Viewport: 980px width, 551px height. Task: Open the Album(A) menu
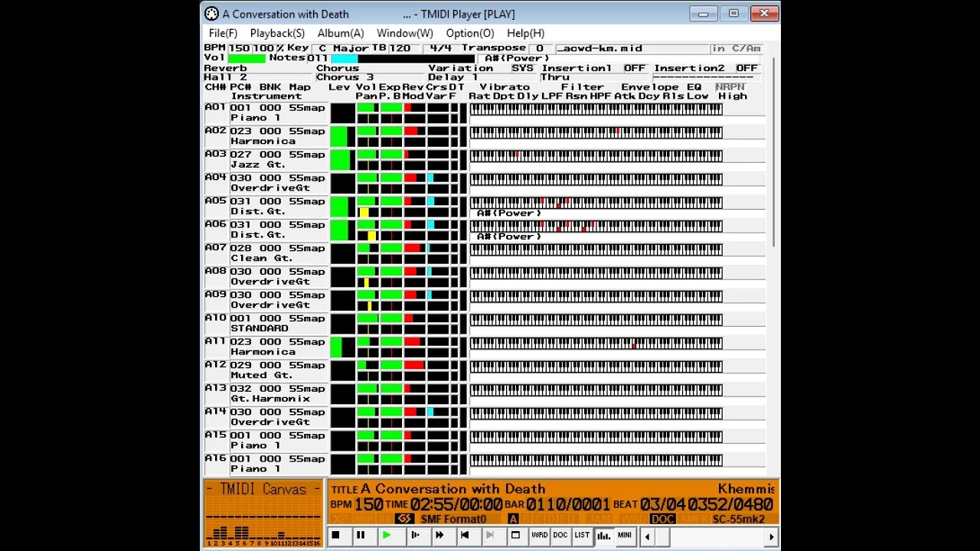(341, 33)
